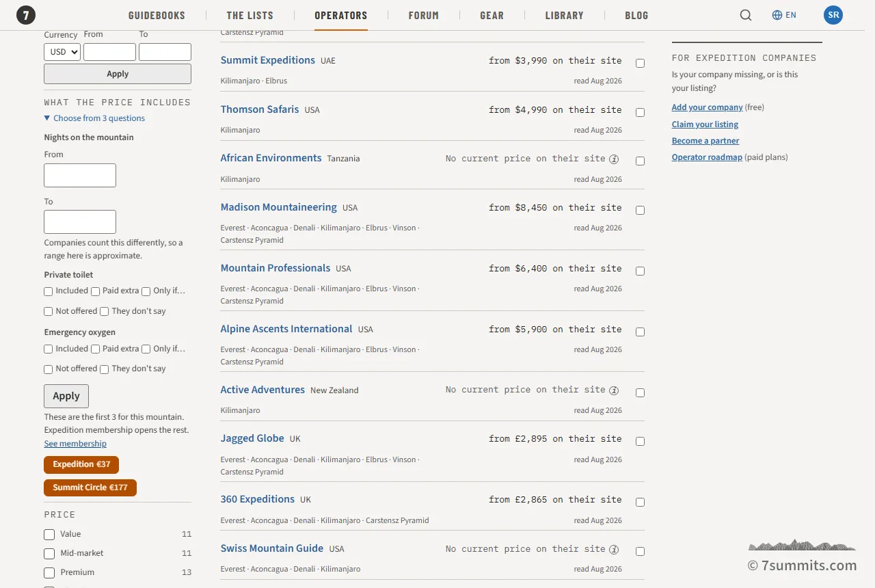Click Apply below the Emergency oxygen options
Screen dimensions: 875x588
click(x=66, y=396)
